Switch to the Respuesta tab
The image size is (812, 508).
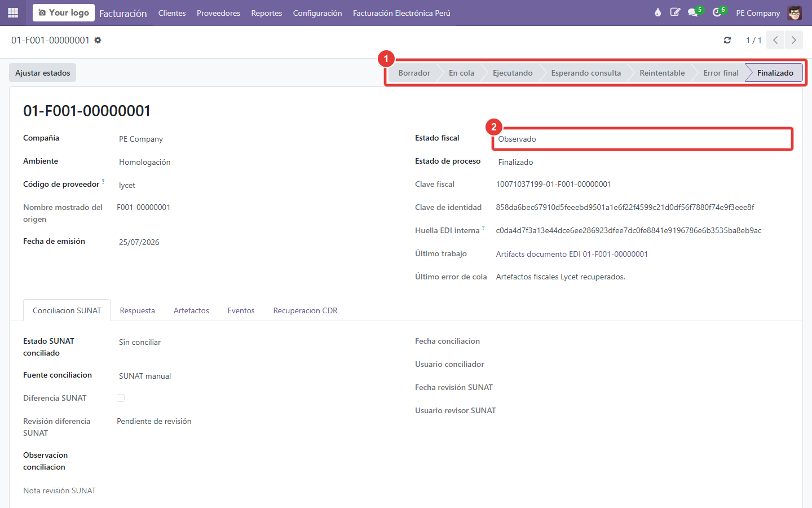click(137, 310)
